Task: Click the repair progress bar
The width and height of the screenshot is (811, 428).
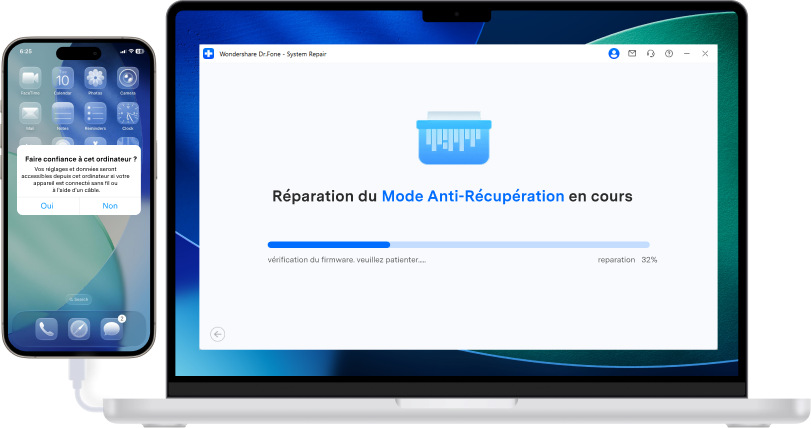Action: tap(458, 244)
